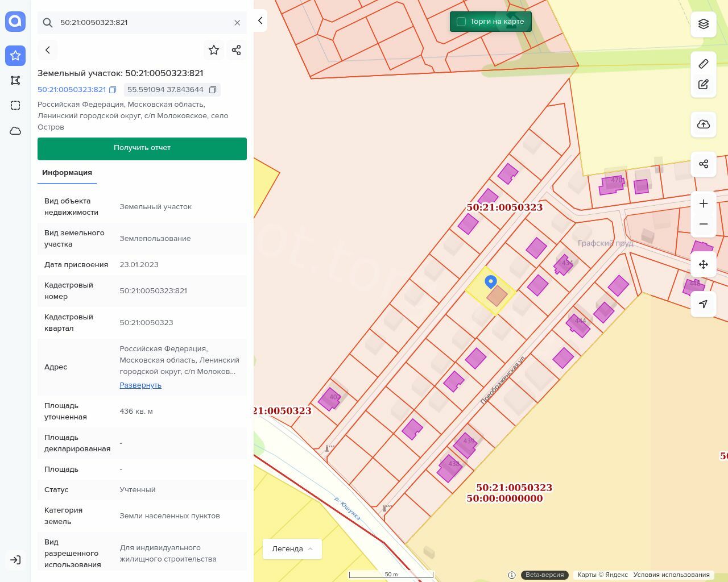Image resolution: width=728 pixels, height=582 pixels.
Task: Clear the search field with X
Action: tap(237, 23)
